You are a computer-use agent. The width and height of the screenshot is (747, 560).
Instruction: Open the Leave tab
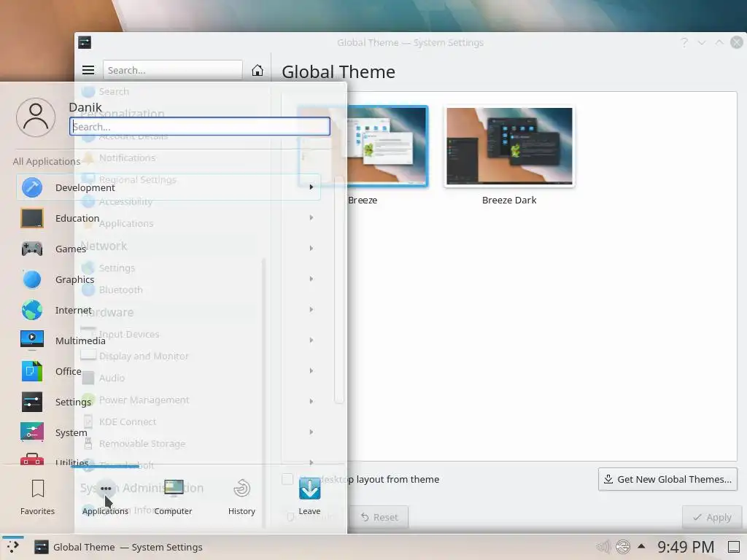[309, 497]
